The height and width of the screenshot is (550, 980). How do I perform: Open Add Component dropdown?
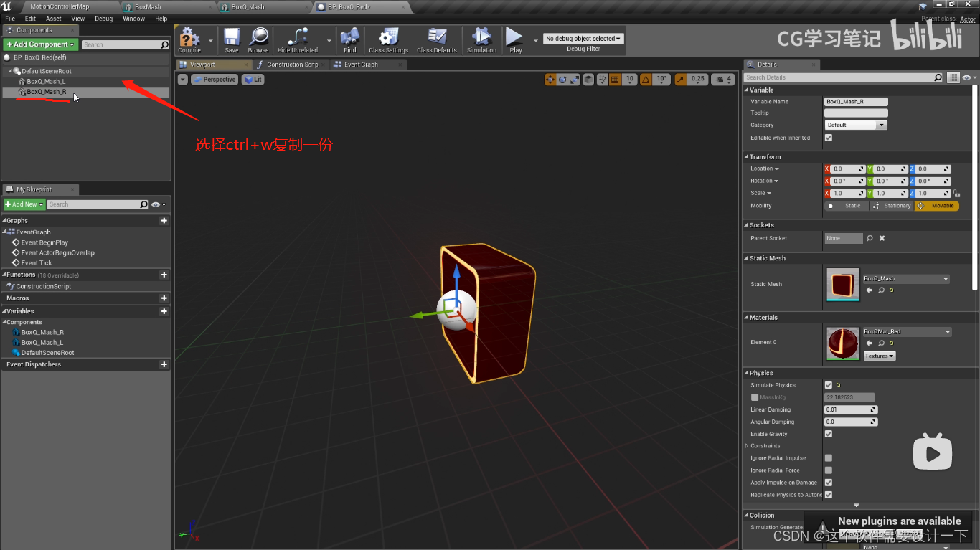40,44
